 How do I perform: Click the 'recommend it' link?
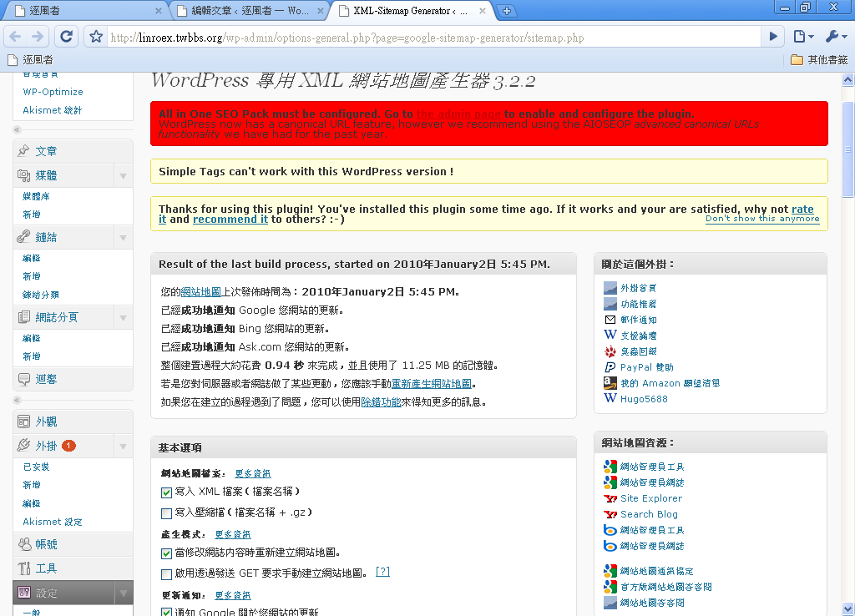230,220
